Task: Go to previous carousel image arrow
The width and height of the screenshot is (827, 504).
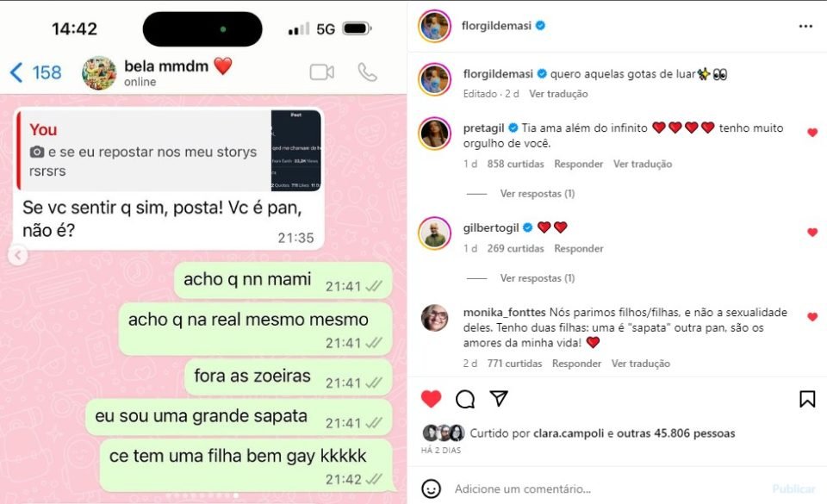Action: click(18, 256)
